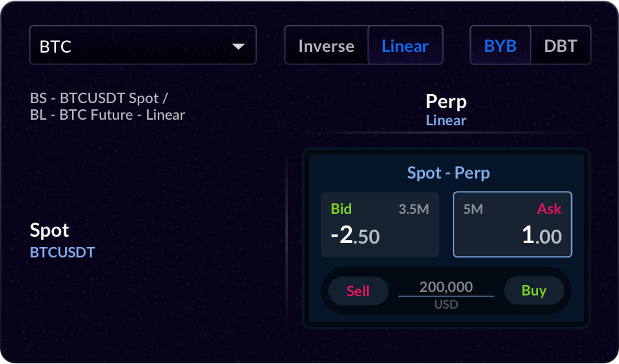Choose the BYB exchange option
The image size is (619, 364).
500,46
